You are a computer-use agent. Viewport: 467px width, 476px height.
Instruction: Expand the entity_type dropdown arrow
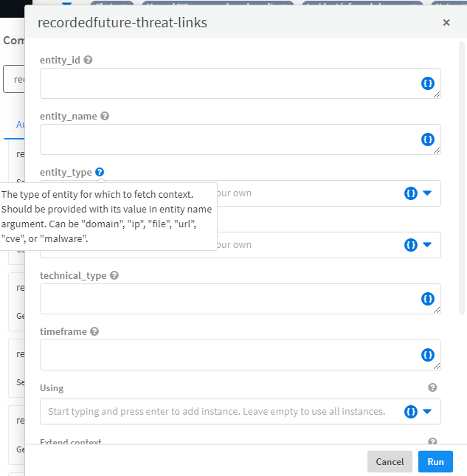(427, 193)
